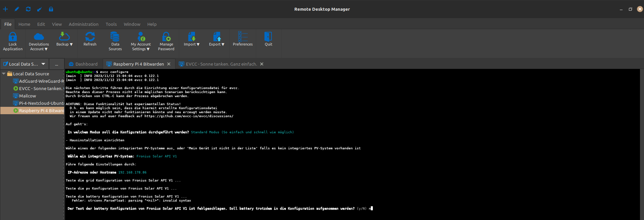Open the Preferences checklist icon

(243, 36)
